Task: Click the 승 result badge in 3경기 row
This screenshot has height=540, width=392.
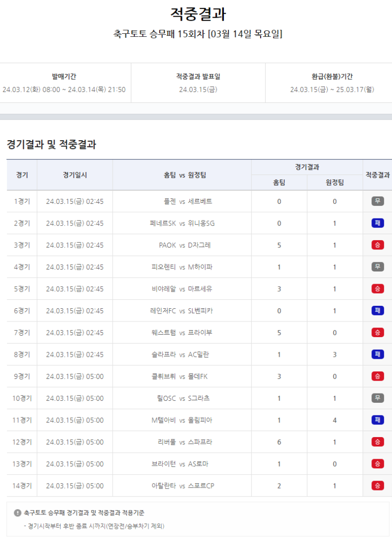Action: tap(377, 245)
